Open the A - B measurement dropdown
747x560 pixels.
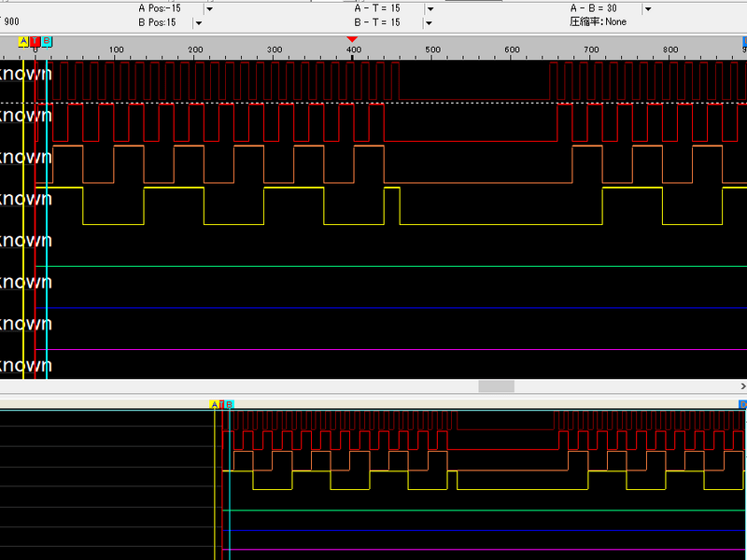pos(647,8)
